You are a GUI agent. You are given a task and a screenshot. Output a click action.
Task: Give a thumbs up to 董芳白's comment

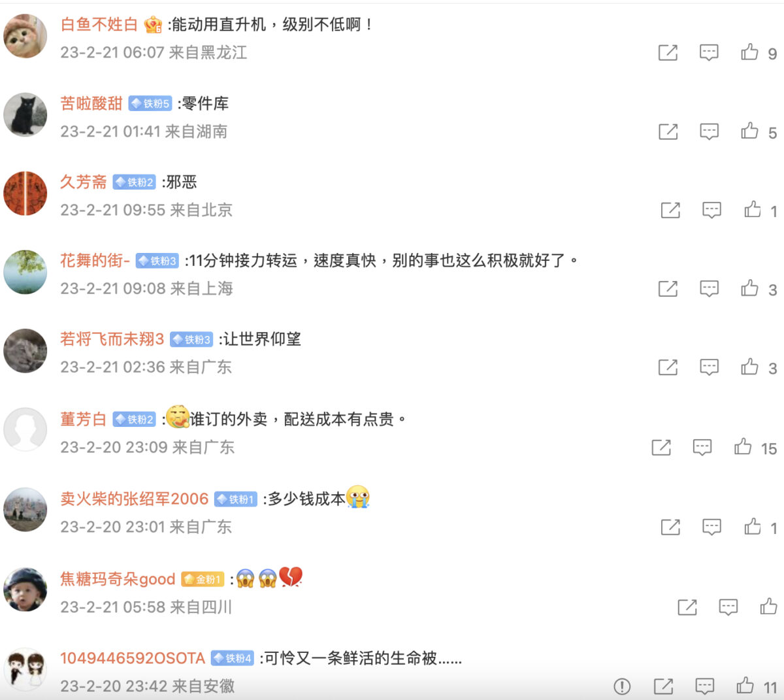[x=743, y=447]
